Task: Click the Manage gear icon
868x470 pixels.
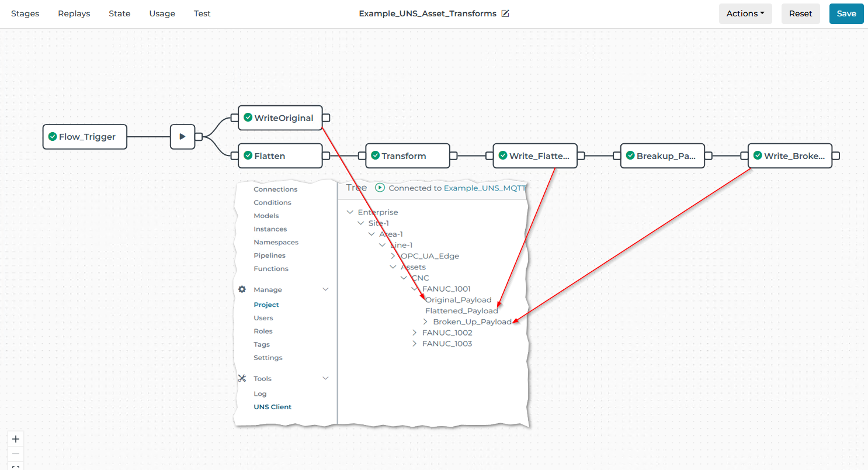Action: (x=242, y=289)
